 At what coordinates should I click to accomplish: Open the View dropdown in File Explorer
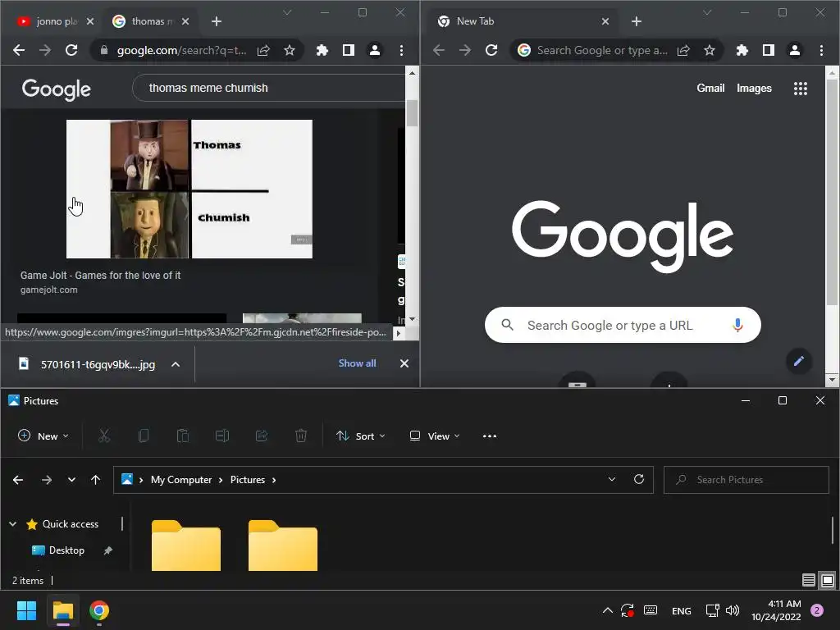point(435,436)
